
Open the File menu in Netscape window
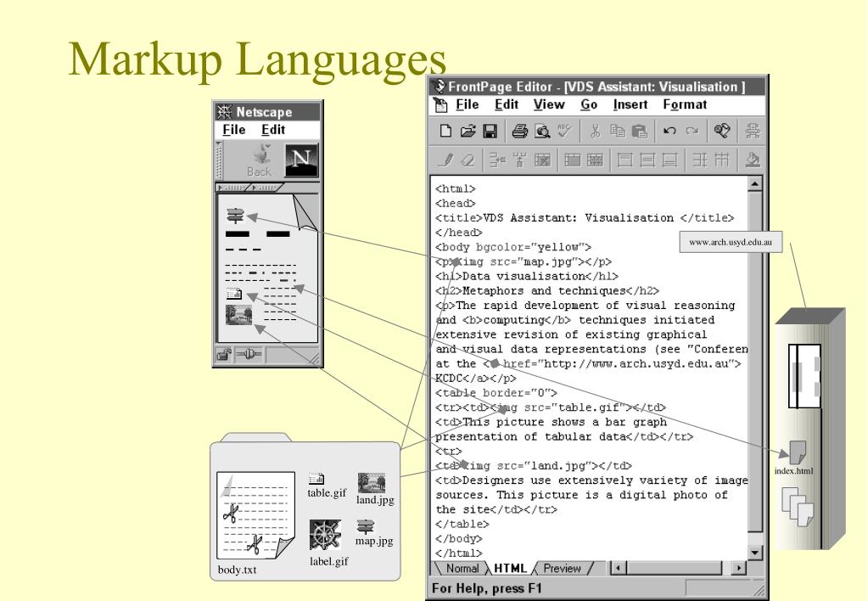coord(233,130)
